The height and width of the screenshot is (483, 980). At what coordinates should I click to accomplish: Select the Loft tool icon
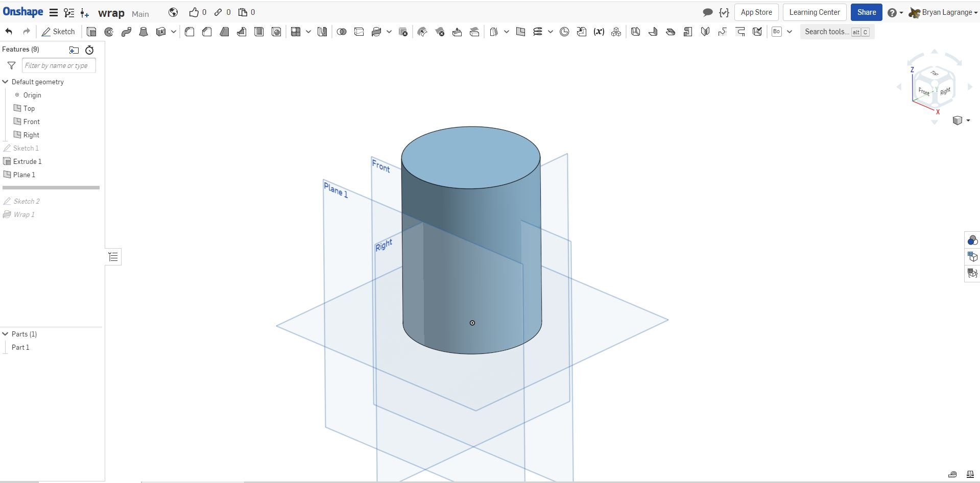(144, 32)
